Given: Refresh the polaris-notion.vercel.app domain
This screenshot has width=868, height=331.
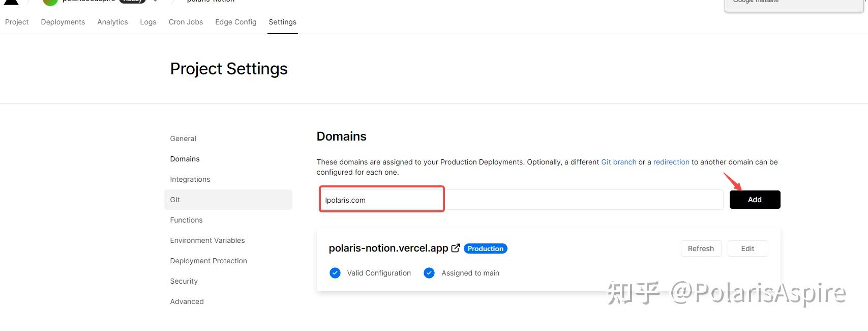Looking at the screenshot, I should (x=701, y=249).
